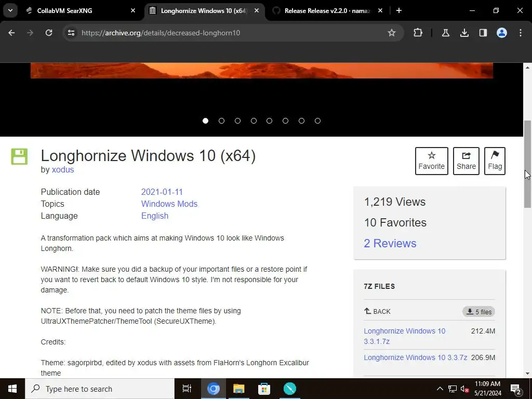Bookmark this page with the star icon
Image resolution: width=532 pixels, height=399 pixels.
point(392,33)
